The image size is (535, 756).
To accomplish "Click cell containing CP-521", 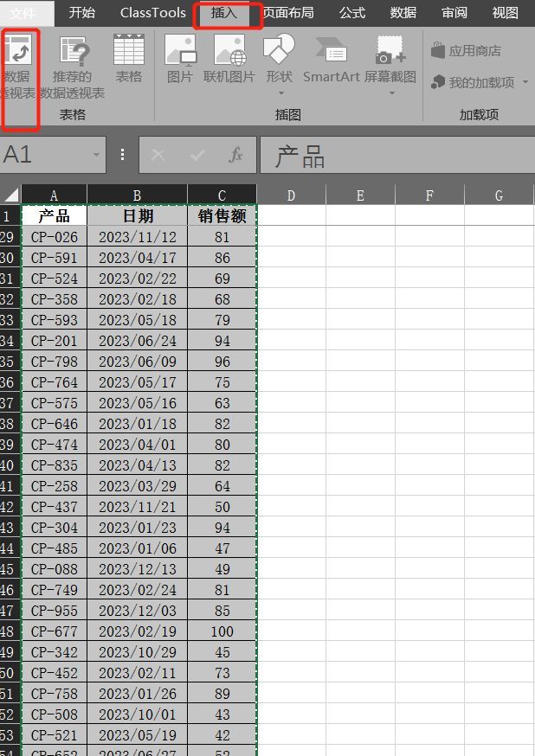I will [x=54, y=734].
